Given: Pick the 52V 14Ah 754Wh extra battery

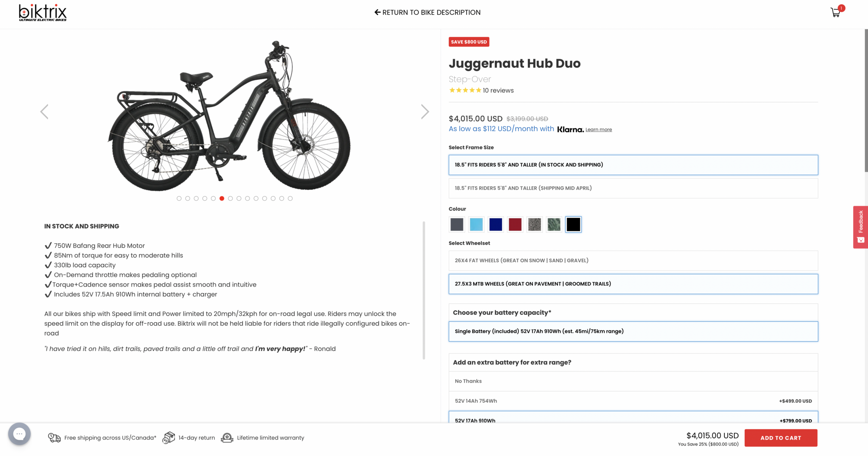Looking at the screenshot, I should 633,401.
